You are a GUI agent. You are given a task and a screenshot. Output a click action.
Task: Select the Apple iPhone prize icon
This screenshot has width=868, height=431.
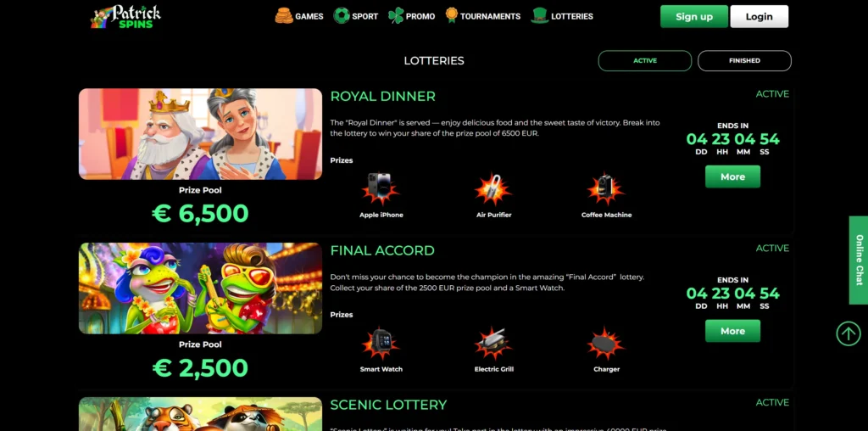[381, 188]
